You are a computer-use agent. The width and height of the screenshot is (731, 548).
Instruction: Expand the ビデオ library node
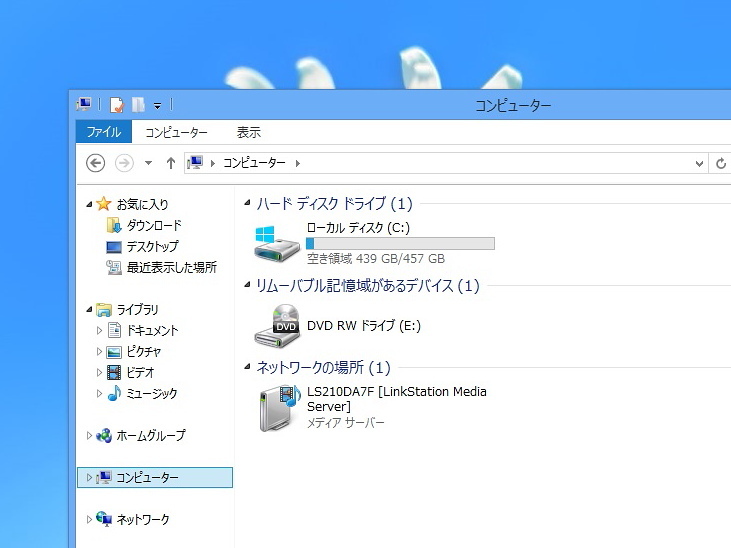coord(99,372)
